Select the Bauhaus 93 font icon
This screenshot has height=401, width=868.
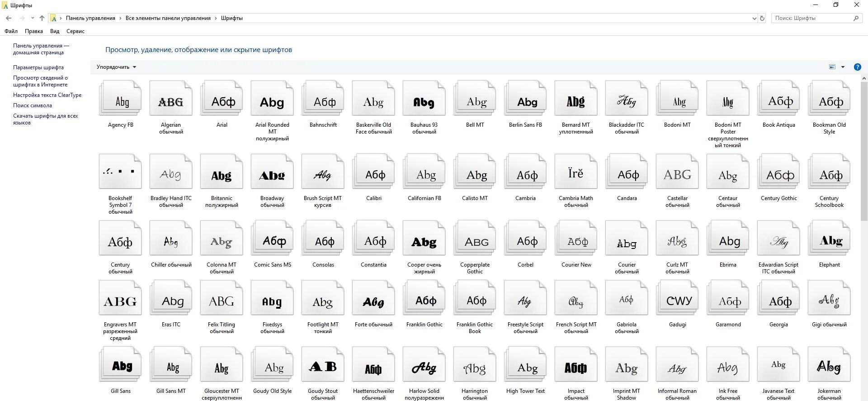424,98
